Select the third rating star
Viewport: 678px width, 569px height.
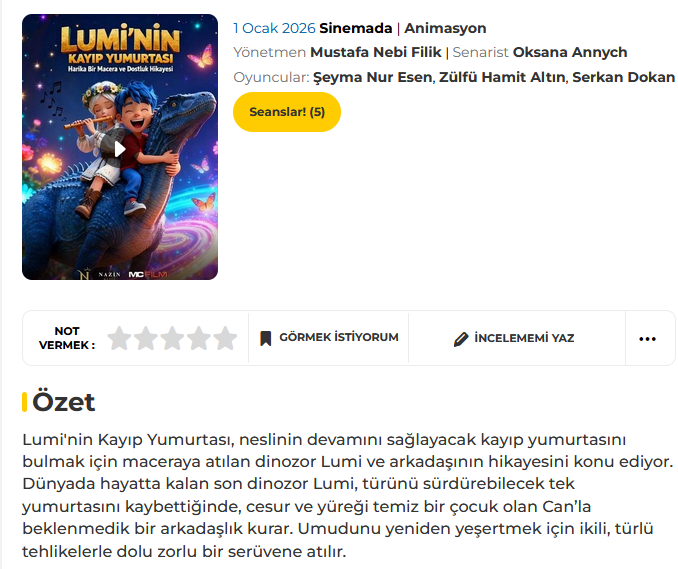pos(172,338)
